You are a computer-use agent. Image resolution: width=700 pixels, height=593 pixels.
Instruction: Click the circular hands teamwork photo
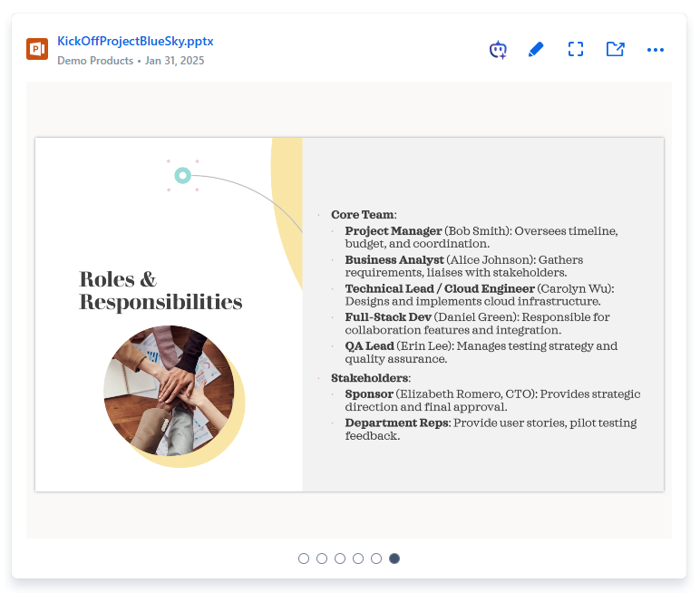point(169,391)
